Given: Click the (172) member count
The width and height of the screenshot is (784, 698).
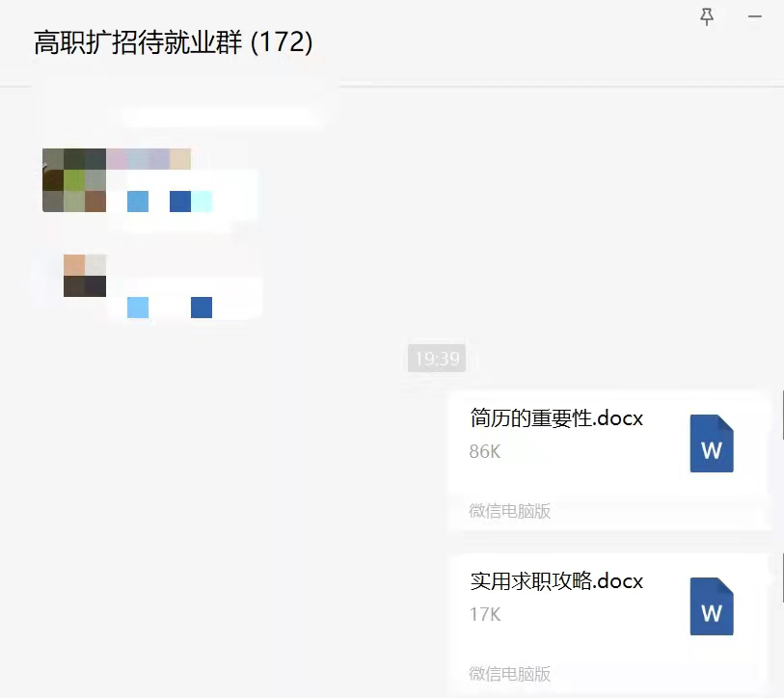Looking at the screenshot, I should [x=282, y=42].
